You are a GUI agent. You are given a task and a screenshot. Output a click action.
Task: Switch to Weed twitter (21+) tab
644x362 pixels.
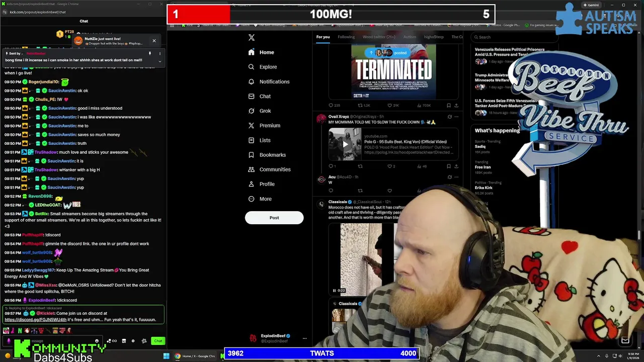point(379,37)
